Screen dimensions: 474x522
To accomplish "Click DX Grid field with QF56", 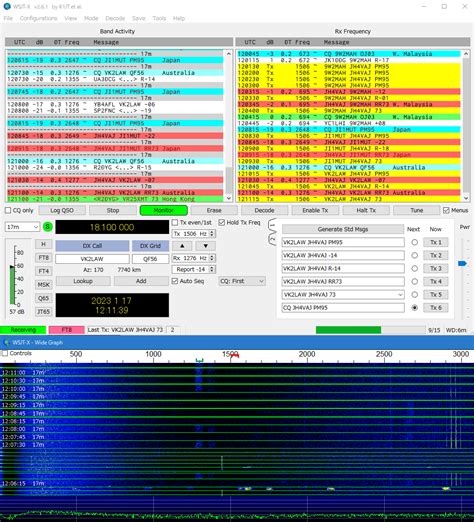I will pyautogui.click(x=150, y=259).
